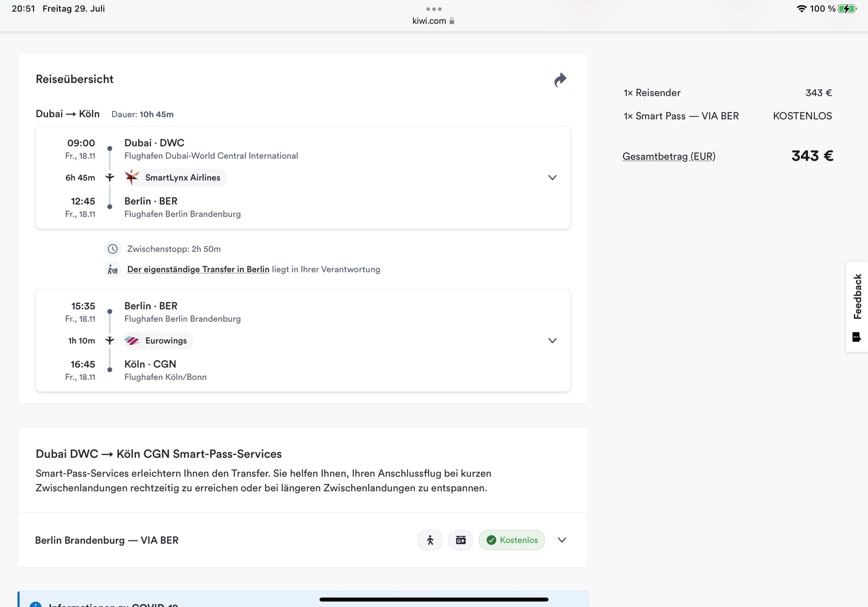Click the self-transfer luggage icon
This screenshot has height=607, width=868.
pyautogui.click(x=113, y=270)
